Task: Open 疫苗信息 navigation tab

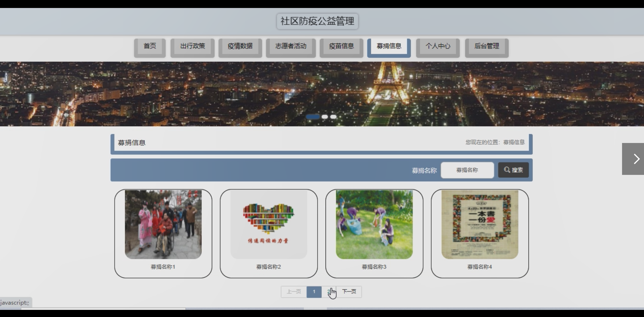Action: [x=341, y=46]
